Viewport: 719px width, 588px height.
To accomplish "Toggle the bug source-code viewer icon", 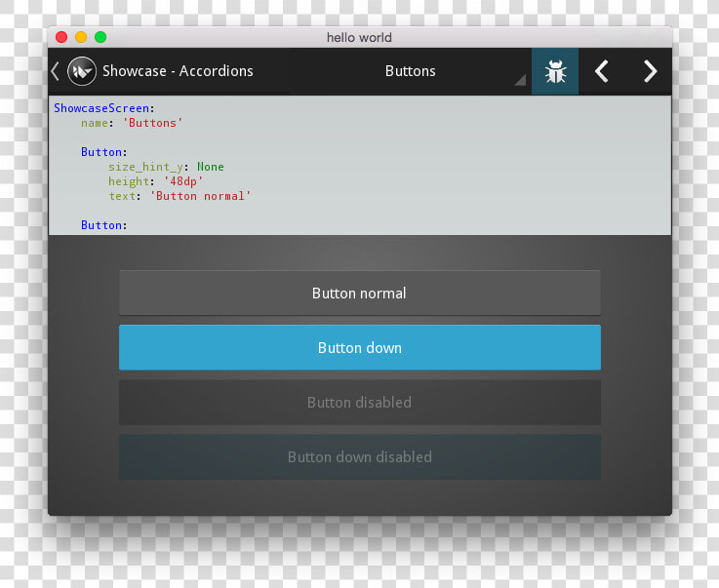I will tap(555, 71).
